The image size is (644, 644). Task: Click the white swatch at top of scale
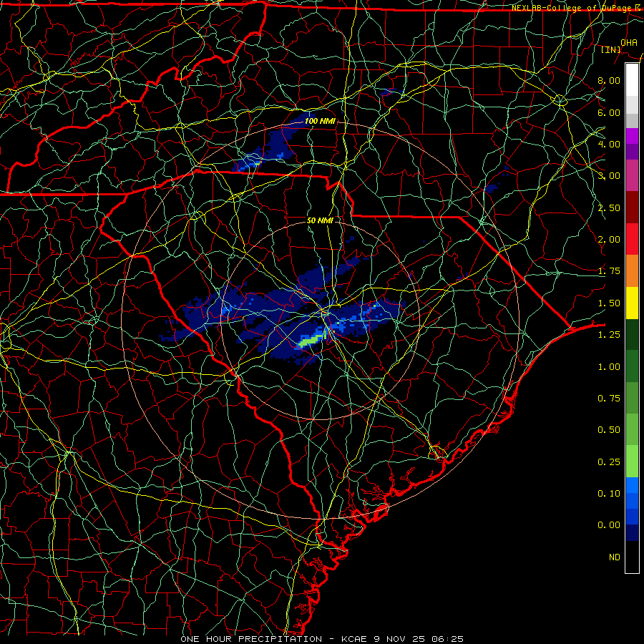point(632,80)
